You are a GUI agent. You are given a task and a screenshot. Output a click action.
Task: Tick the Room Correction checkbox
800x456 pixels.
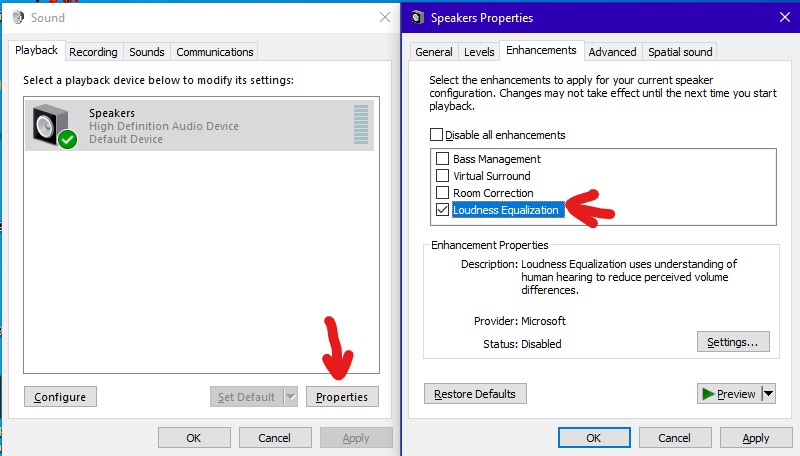pyautogui.click(x=443, y=193)
